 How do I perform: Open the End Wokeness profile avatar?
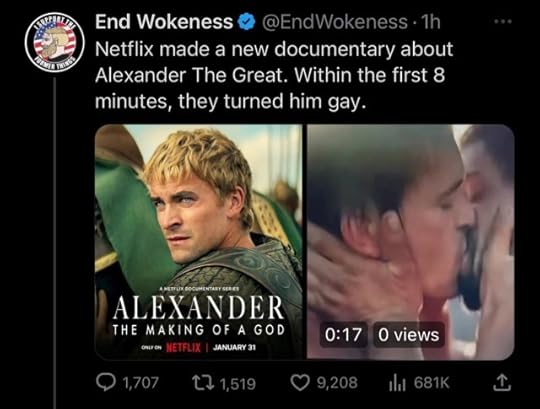(55, 42)
